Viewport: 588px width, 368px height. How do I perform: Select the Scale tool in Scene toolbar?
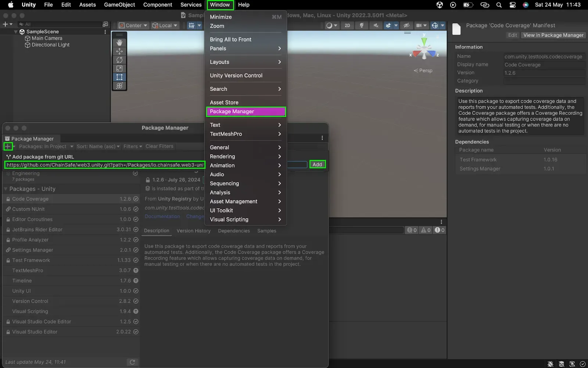[119, 68]
